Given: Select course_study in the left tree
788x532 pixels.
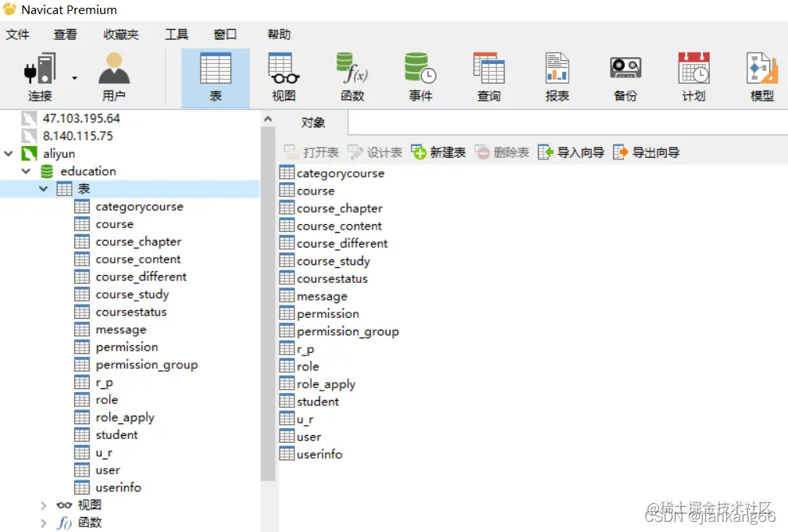Looking at the screenshot, I should click(132, 295).
